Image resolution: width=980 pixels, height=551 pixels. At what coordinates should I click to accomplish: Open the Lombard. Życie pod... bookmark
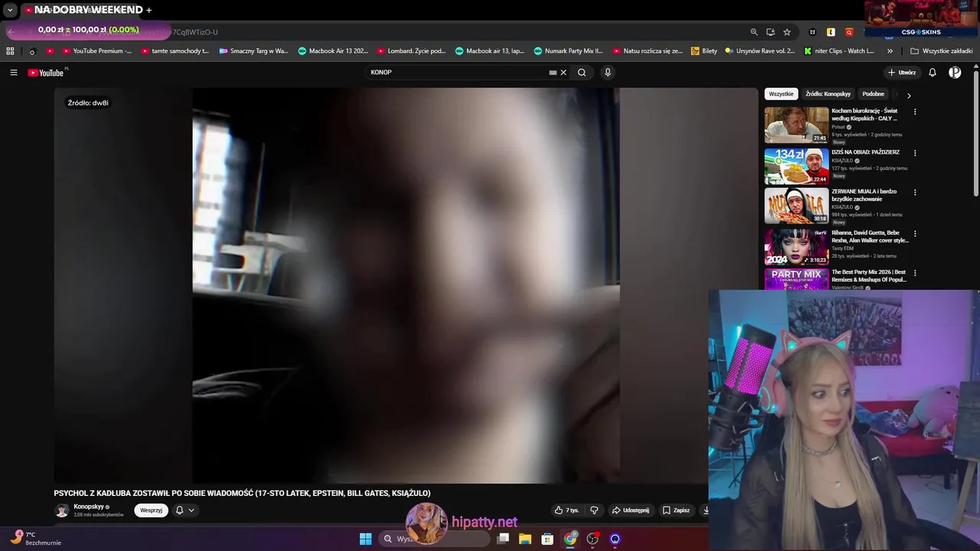(x=412, y=51)
